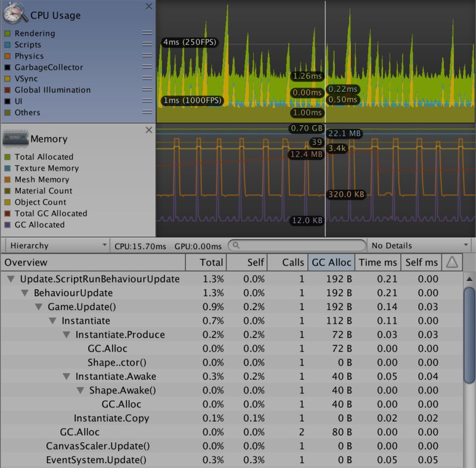
Task: Click the CPU Usage stopwatch icon
Action: point(15,13)
